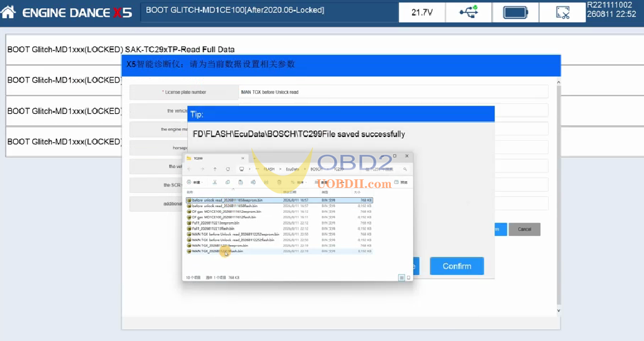Select the TC299 tab in Explorer window
Viewport: 644px width, 341px height.
pyautogui.click(x=215, y=158)
